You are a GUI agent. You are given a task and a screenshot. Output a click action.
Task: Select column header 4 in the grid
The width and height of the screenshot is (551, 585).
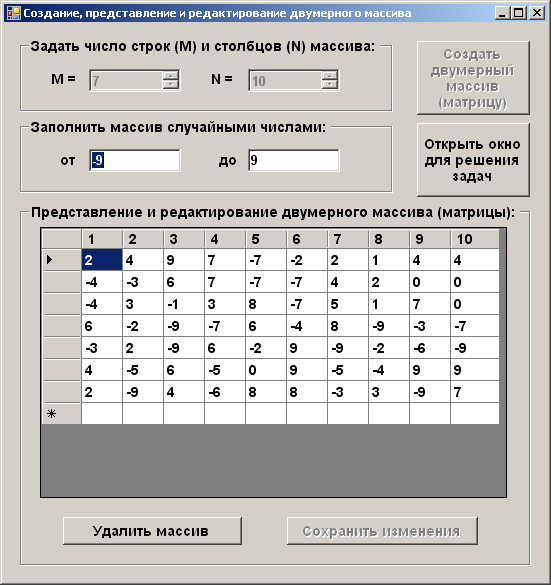pos(225,239)
